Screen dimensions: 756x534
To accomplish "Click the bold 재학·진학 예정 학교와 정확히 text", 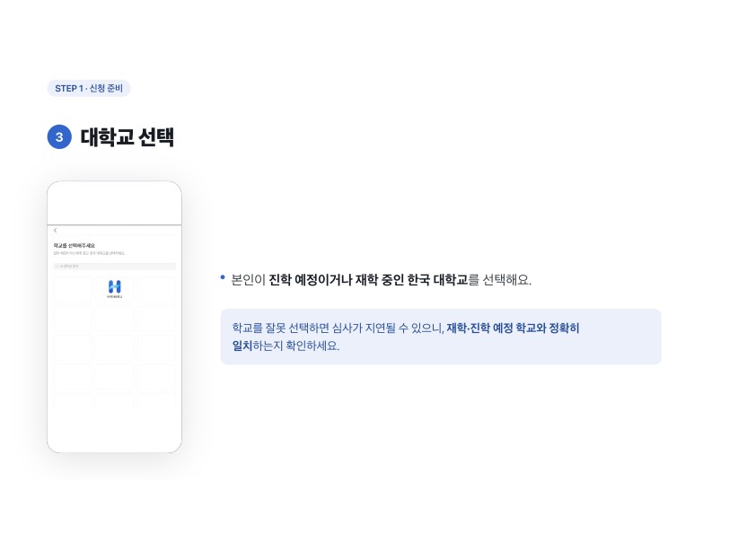I will [x=513, y=328].
